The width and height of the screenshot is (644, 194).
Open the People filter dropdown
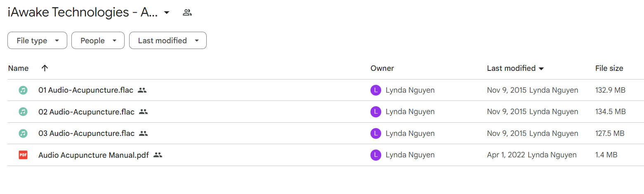tap(98, 41)
